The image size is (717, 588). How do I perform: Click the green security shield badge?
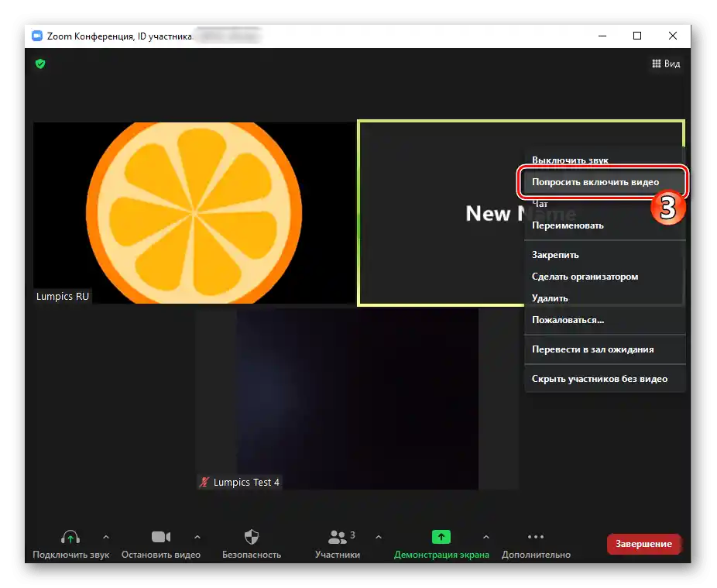(x=39, y=64)
